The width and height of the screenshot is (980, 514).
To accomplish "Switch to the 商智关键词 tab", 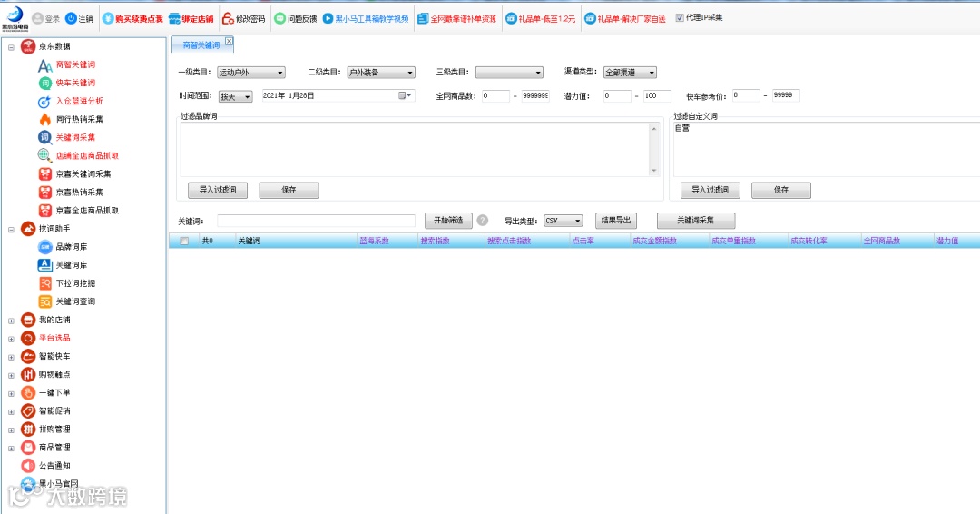I will point(200,45).
